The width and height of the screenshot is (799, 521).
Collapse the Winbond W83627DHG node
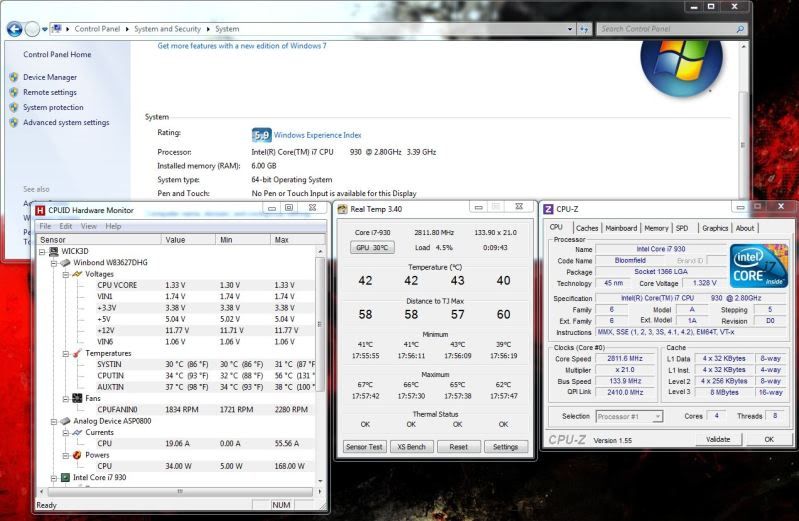pyautogui.click(x=54, y=263)
